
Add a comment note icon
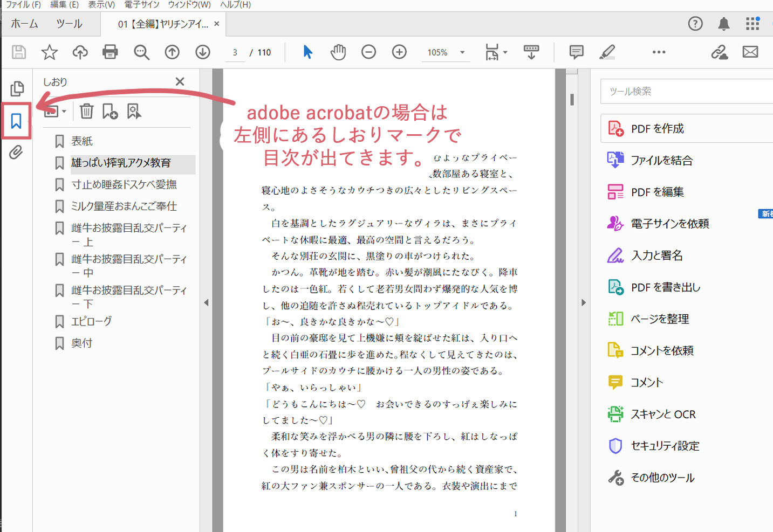pyautogui.click(x=576, y=52)
